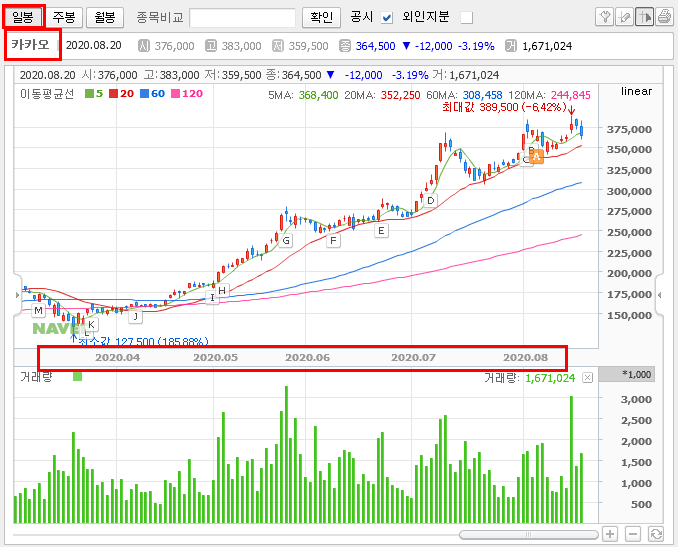
Task: Expand the left side panel arrow
Action: 17,295
